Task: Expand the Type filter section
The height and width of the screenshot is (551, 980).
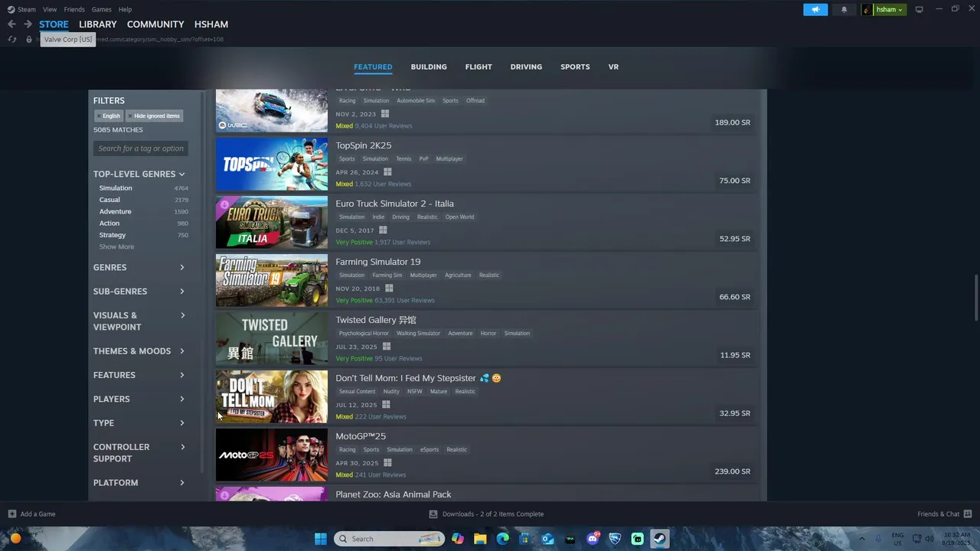Action: coord(139,423)
